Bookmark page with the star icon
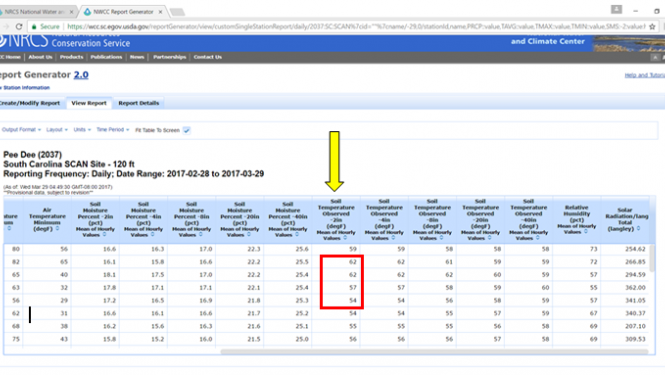 (x=652, y=26)
